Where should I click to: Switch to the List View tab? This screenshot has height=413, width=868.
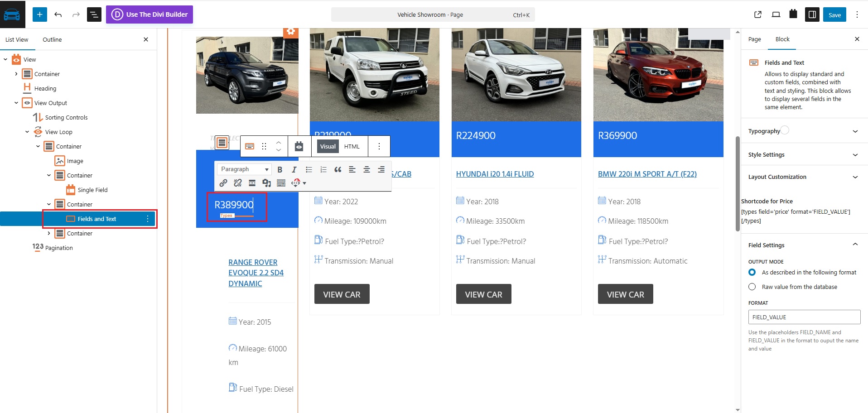(17, 40)
